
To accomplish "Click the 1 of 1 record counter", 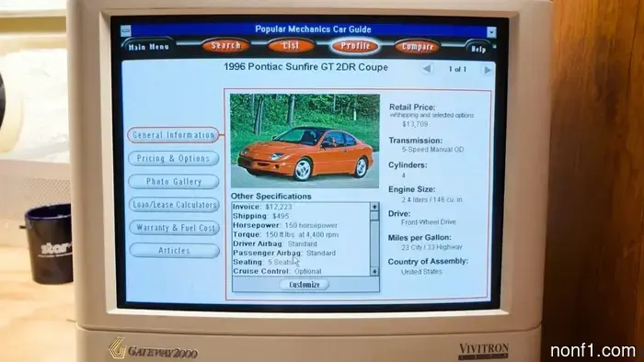I will tap(457, 69).
